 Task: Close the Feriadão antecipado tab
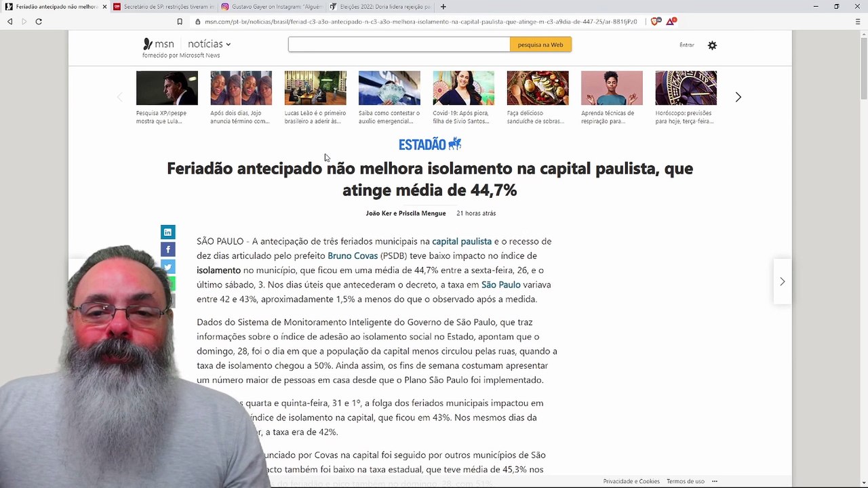pos(104,7)
